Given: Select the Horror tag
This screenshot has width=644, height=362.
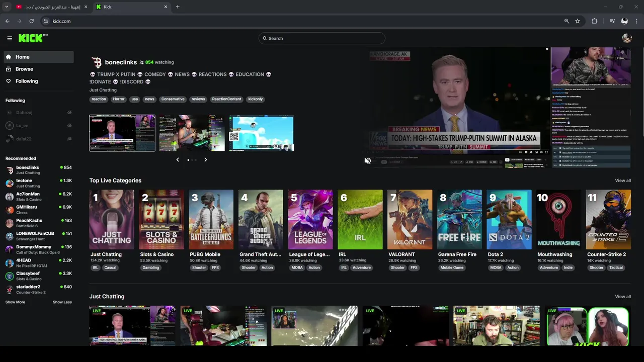Looking at the screenshot, I should click(119, 99).
